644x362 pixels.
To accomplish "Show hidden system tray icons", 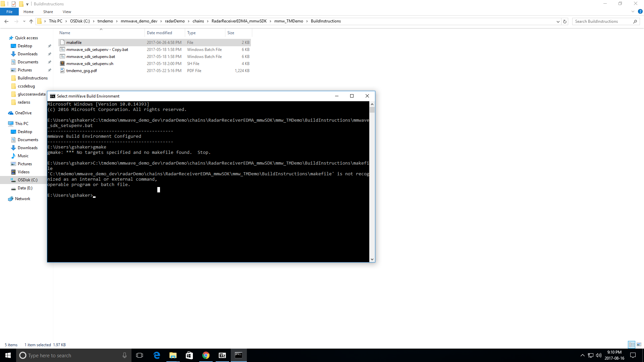I will click(x=583, y=355).
